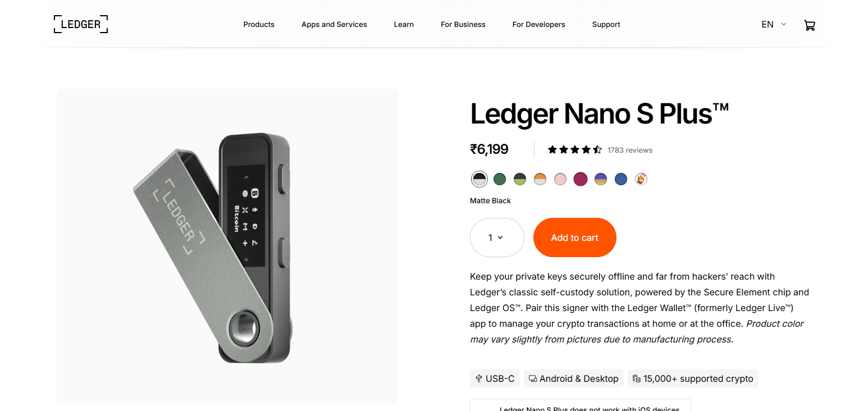Click the Android & Desktop devices icon
The image size is (868, 411).
coord(532,378)
